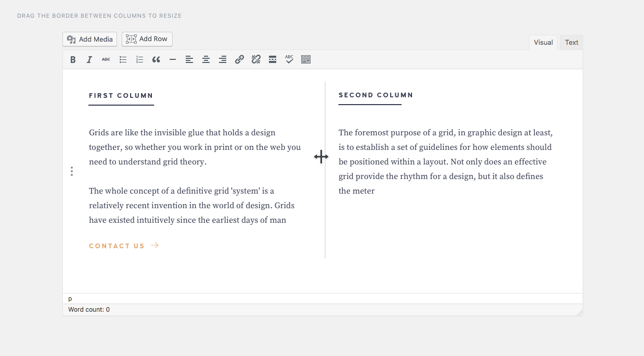Viewport: 644px width, 356px height.
Task: Toggle italic formatting
Action: click(89, 60)
